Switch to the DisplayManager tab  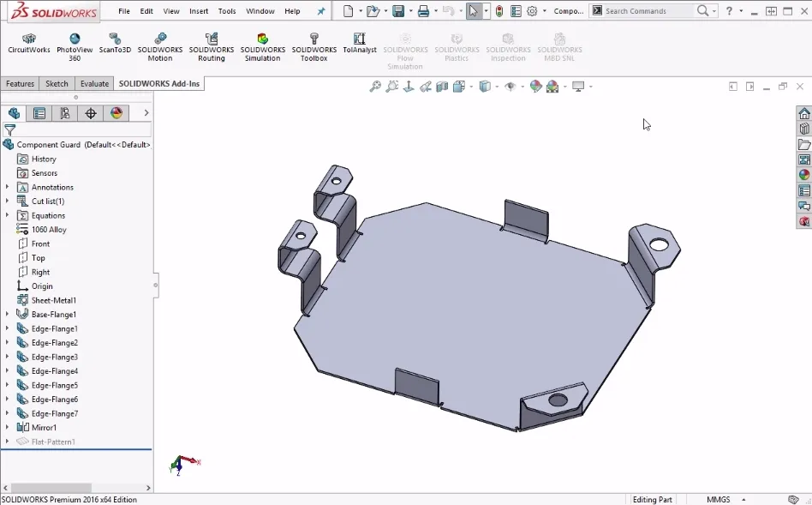pos(117,112)
